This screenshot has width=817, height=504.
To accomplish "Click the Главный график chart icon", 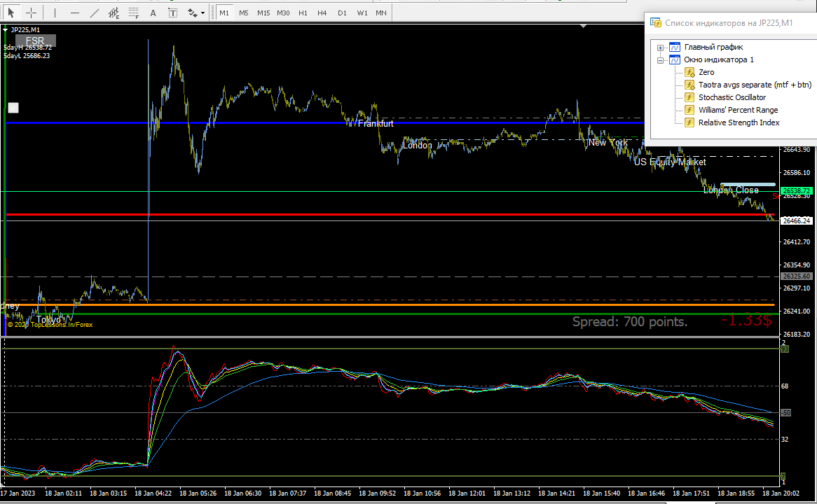I will [675, 48].
